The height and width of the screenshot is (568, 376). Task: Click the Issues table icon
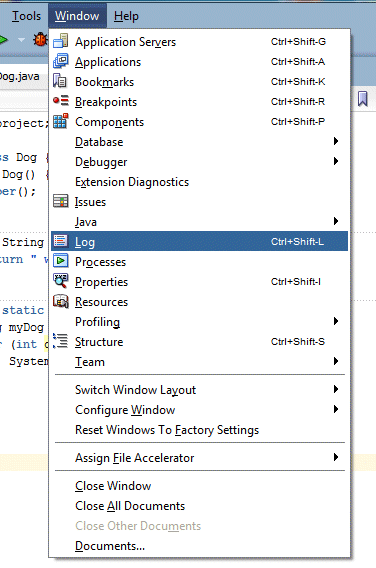(x=60, y=201)
